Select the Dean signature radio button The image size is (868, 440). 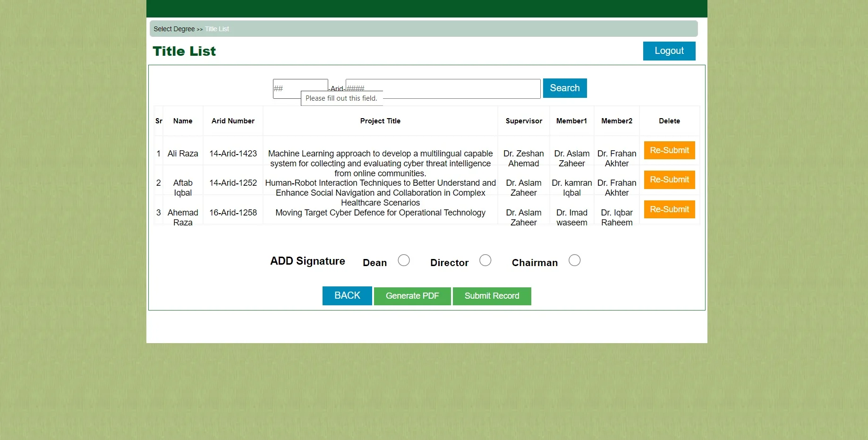(404, 260)
